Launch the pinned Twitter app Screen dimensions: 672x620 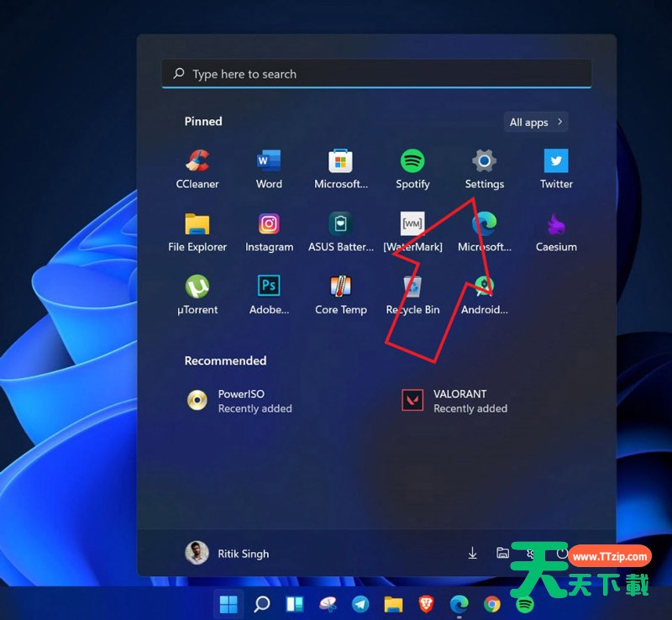coord(556,168)
